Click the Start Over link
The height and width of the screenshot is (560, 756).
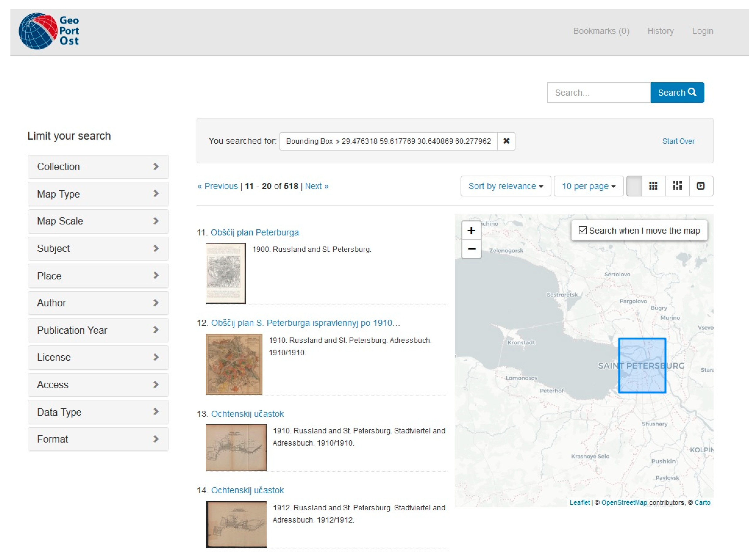click(x=678, y=141)
